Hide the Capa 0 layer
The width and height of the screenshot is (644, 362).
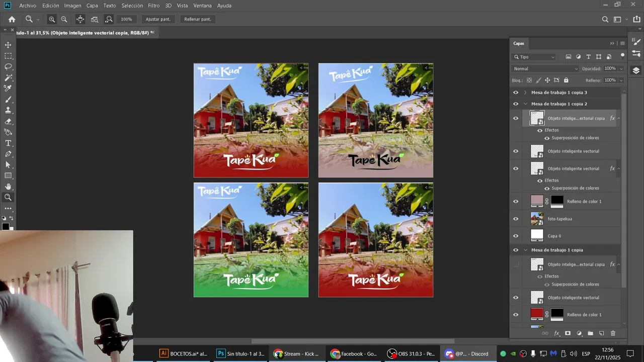[516, 236]
